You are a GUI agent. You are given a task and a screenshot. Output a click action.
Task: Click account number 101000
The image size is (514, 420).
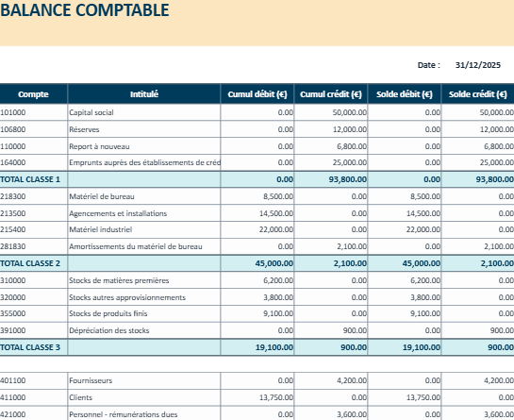coord(13,112)
